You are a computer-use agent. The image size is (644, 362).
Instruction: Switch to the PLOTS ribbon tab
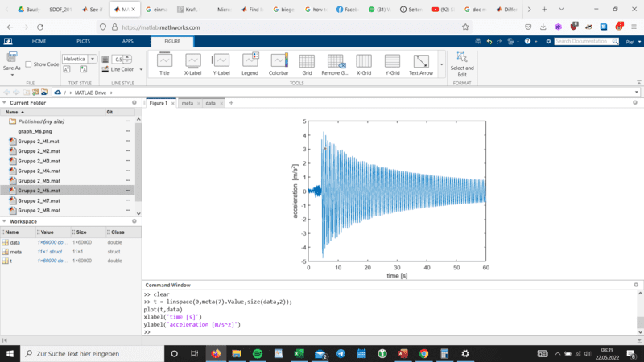pyautogui.click(x=84, y=41)
